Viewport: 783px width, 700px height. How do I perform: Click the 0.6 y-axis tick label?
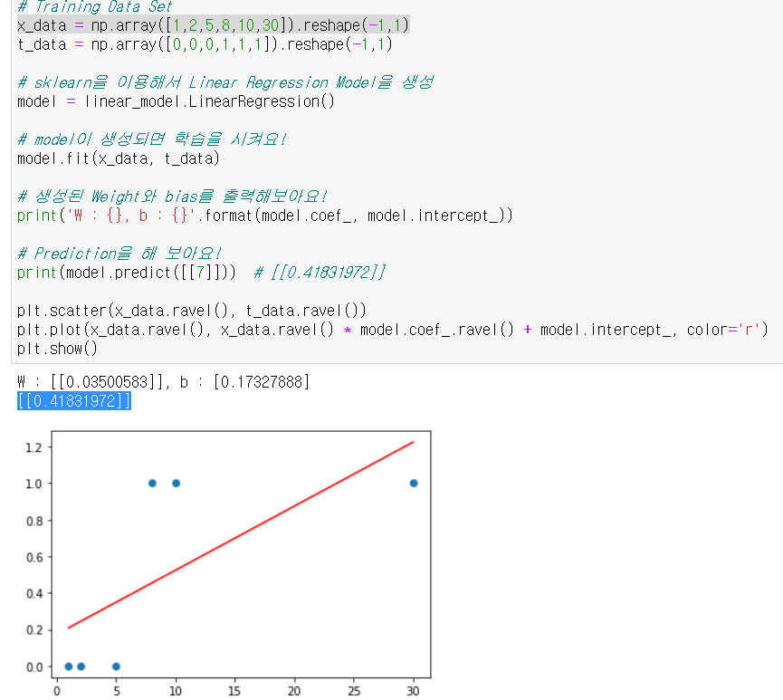pos(34,557)
